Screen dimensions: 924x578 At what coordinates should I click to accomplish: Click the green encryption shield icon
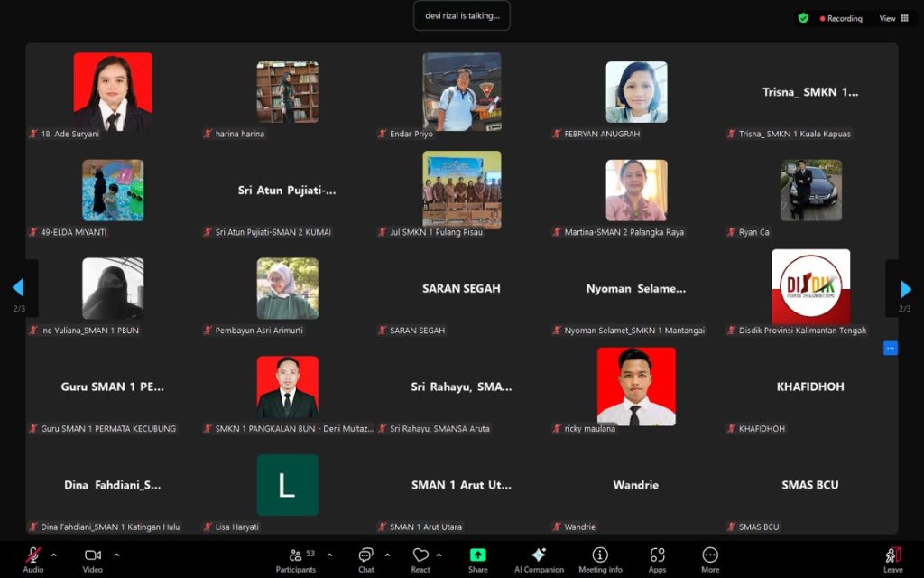coord(802,18)
